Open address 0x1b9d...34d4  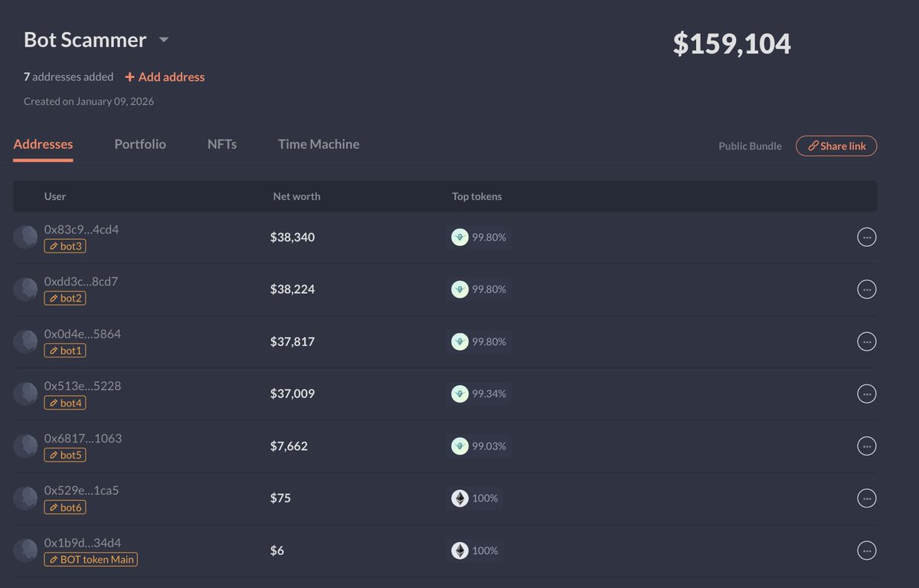coord(83,543)
